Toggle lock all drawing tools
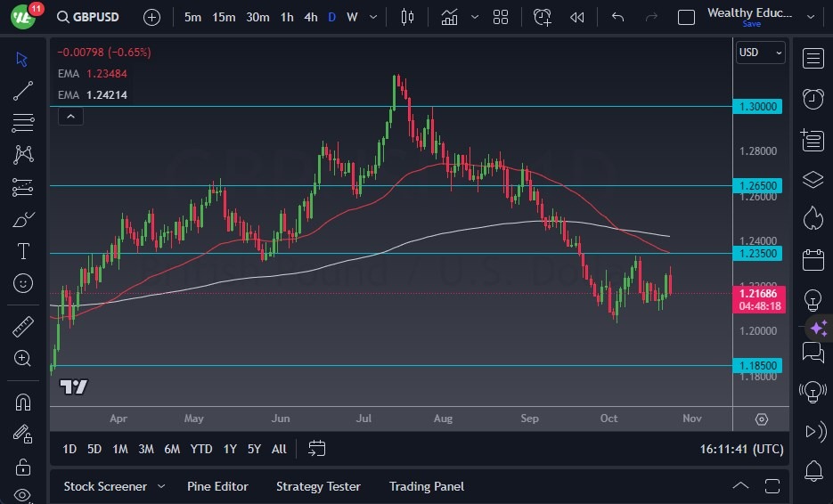This screenshot has height=504, width=833. point(23,467)
